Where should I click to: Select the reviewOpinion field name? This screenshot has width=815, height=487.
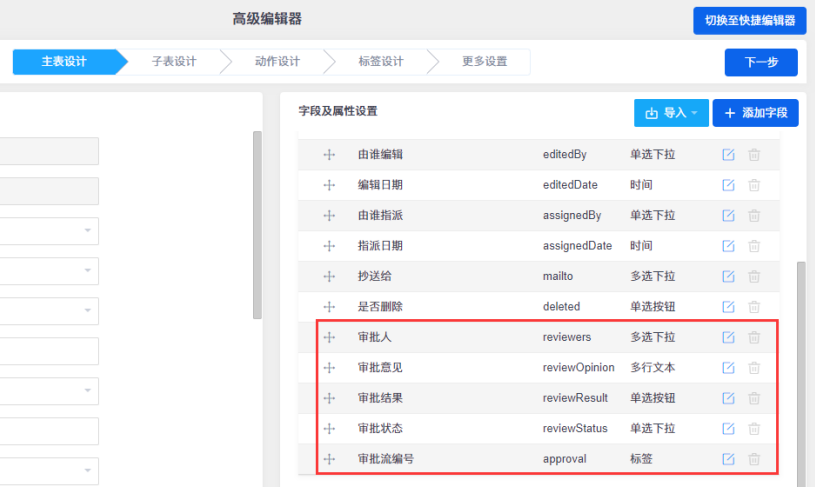pos(579,367)
